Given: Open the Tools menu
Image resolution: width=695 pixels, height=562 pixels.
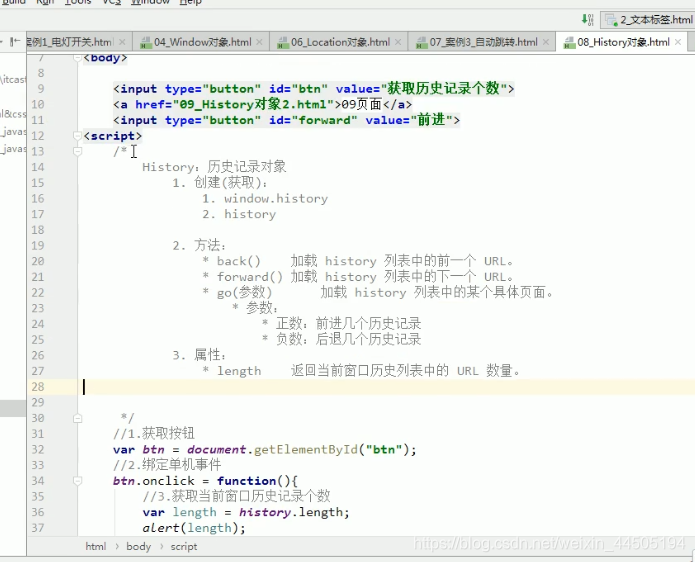Looking at the screenshot, I should tap(78, 2).
